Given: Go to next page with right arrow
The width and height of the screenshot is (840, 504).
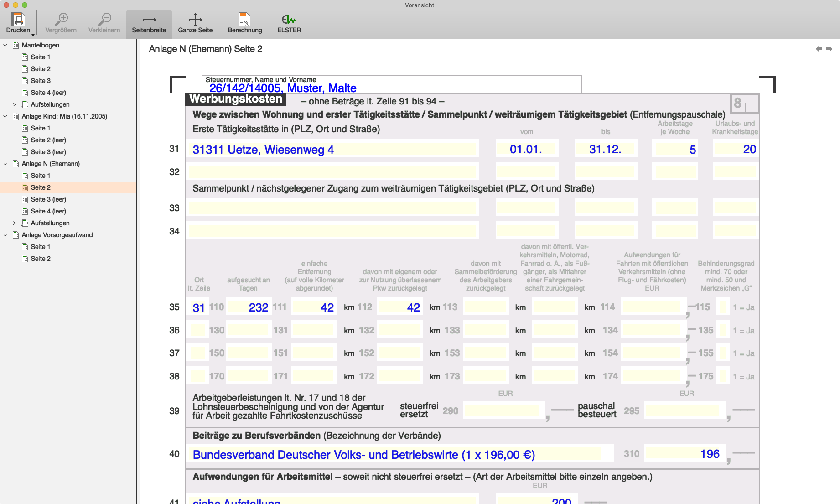Looking at the screenshot, I should pos(829,49).
